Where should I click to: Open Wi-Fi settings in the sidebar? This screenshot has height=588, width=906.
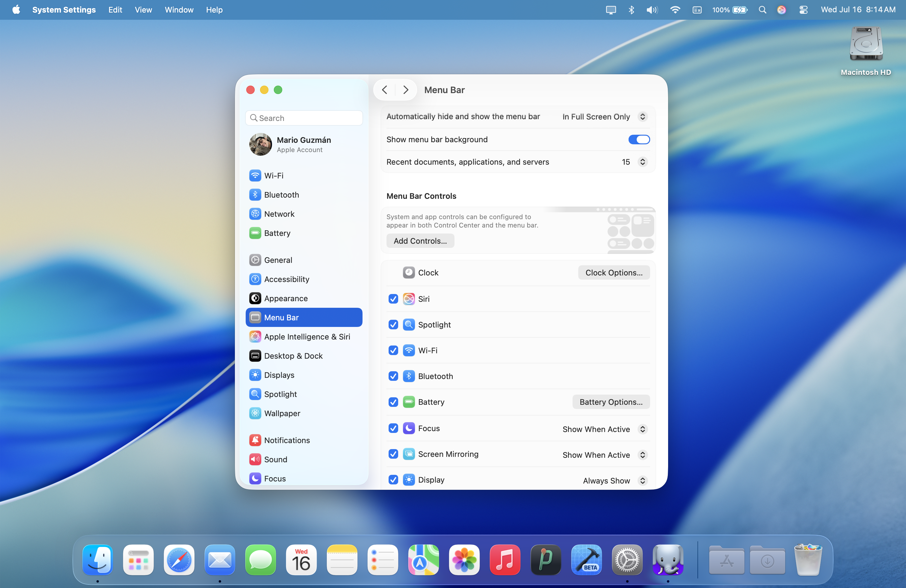304,176
